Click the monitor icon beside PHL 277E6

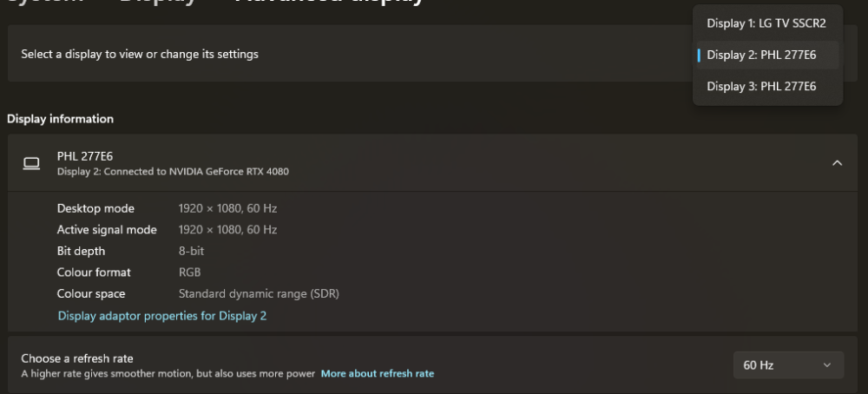coord(31,163)
